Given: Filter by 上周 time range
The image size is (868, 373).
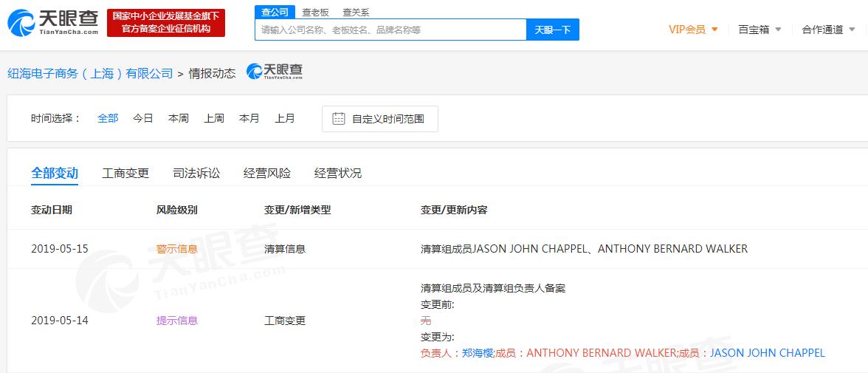Looking at the screenshot, I should tap(214, 118).
